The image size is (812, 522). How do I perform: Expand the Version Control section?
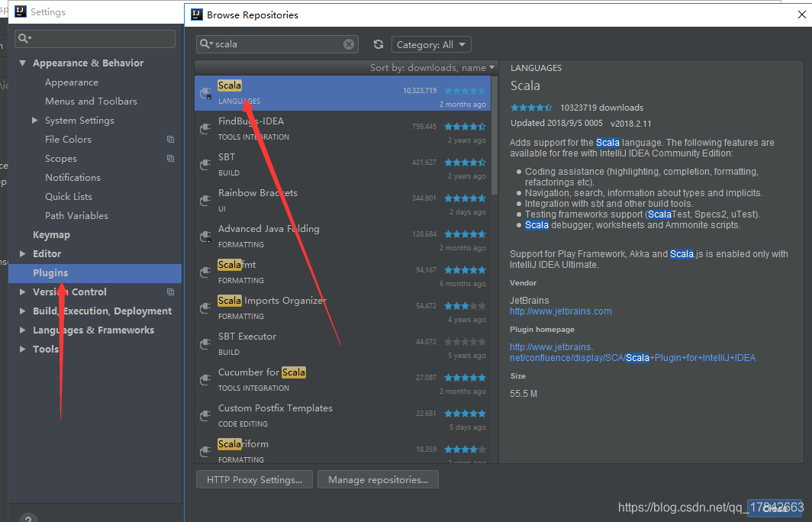tap(22, 292)
